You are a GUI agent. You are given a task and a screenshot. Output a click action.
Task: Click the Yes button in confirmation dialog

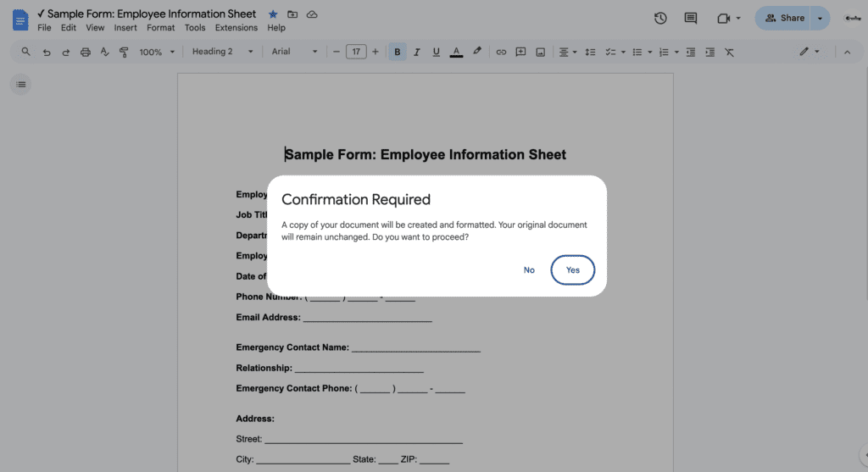tap(572, 270)
